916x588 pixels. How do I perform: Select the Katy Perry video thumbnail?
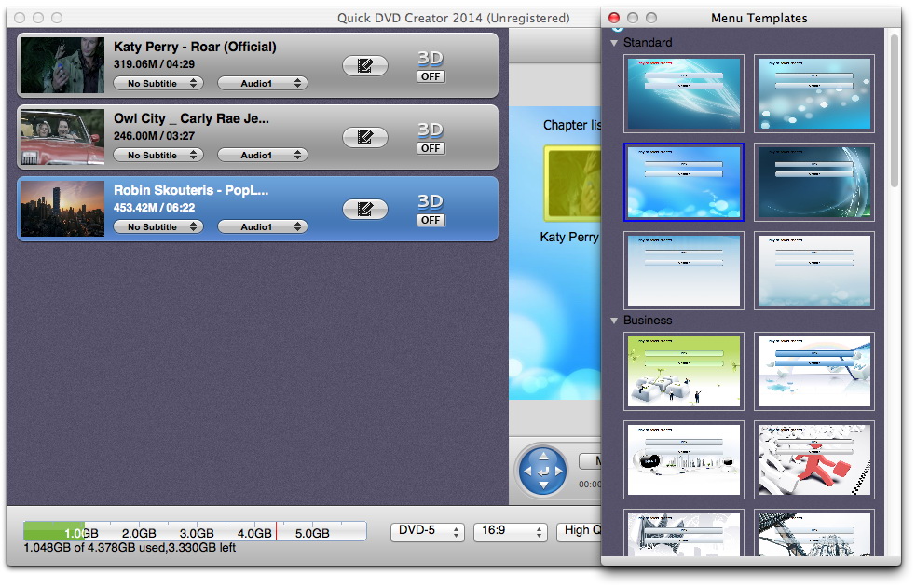click(62, 65)
